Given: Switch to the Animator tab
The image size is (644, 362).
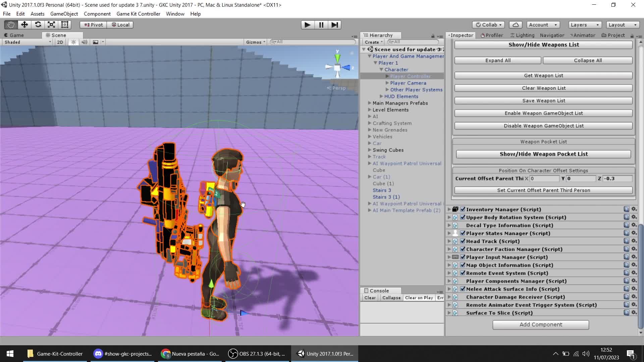Looking at the screenshot, I should (x=584, y=35).
